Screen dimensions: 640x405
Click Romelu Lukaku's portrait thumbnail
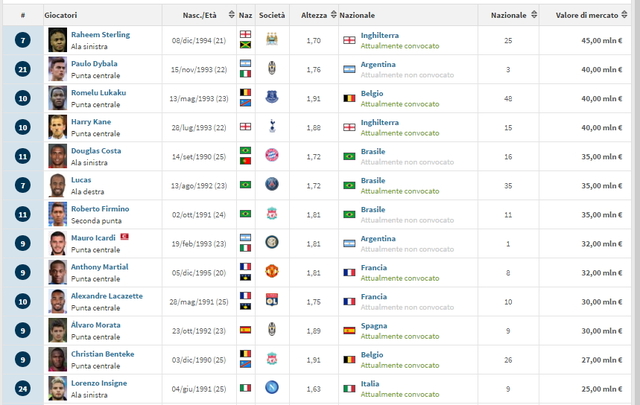click(58, 98)
